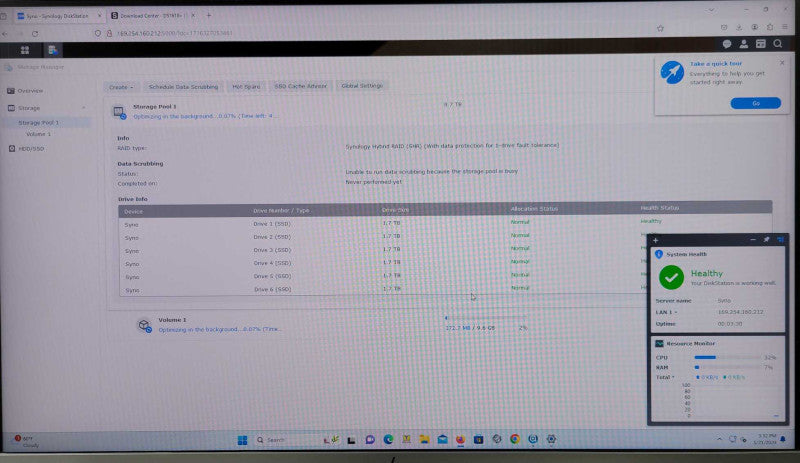Click the Storage Pool 1 status icon
Viewport: 800px width, 463px height.
pyautogui.click(x=119, y=112)
